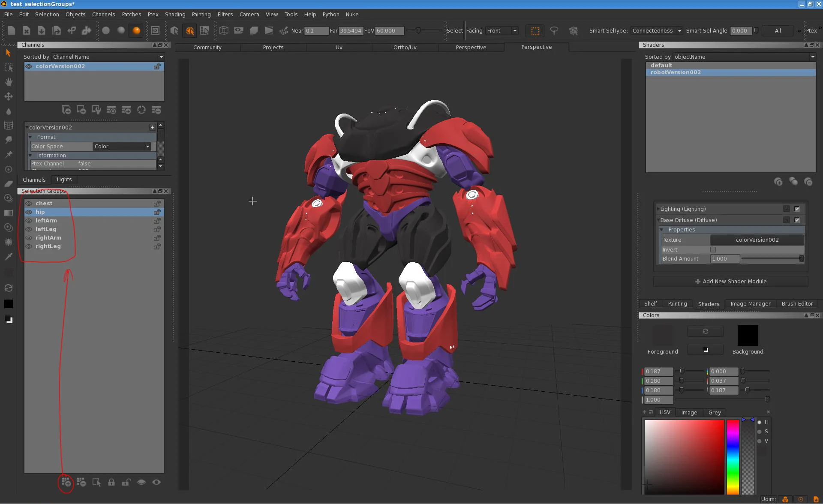Click the remove shader icon under Shaders list

pos(808,182)
